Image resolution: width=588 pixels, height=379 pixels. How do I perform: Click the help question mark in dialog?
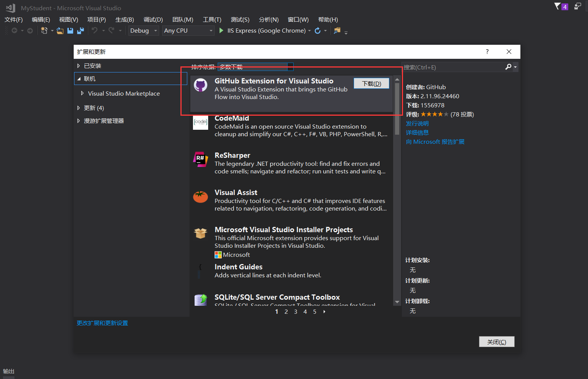pos(487,52)
